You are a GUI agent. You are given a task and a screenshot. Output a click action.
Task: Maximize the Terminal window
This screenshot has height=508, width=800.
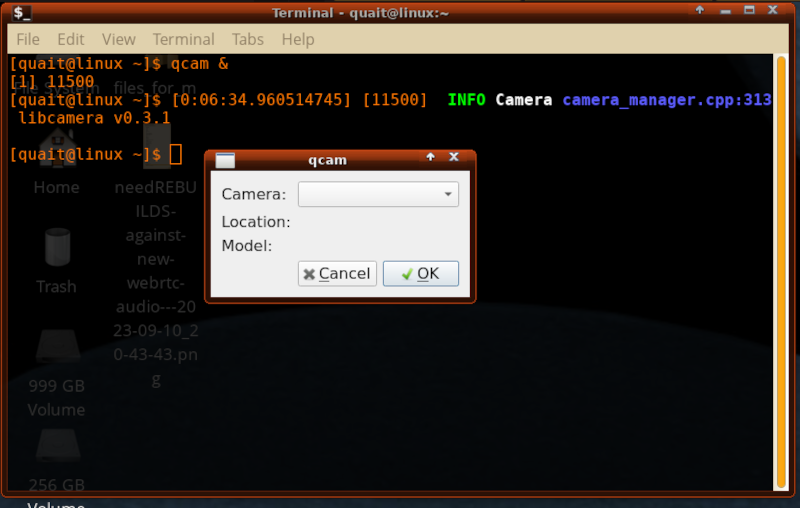[749, 11]
